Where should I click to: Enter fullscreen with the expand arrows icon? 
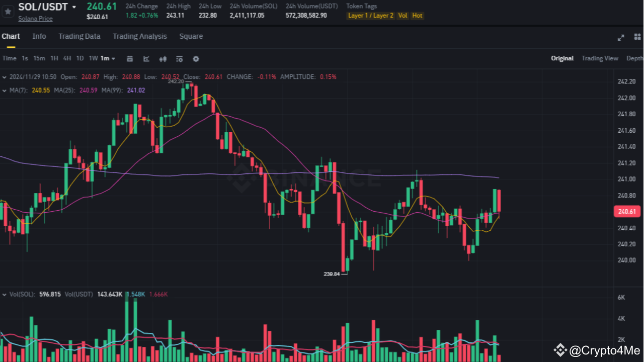(x=621, y=37)
